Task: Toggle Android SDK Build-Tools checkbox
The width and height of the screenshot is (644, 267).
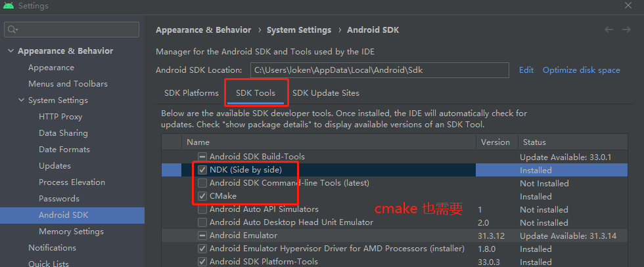Action: (x=202, y=157)
